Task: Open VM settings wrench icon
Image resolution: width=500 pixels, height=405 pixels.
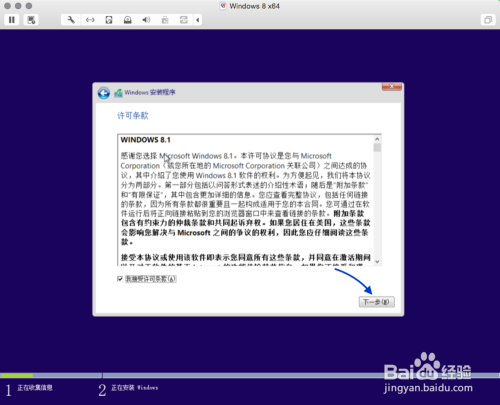Action: click(71, 20)
